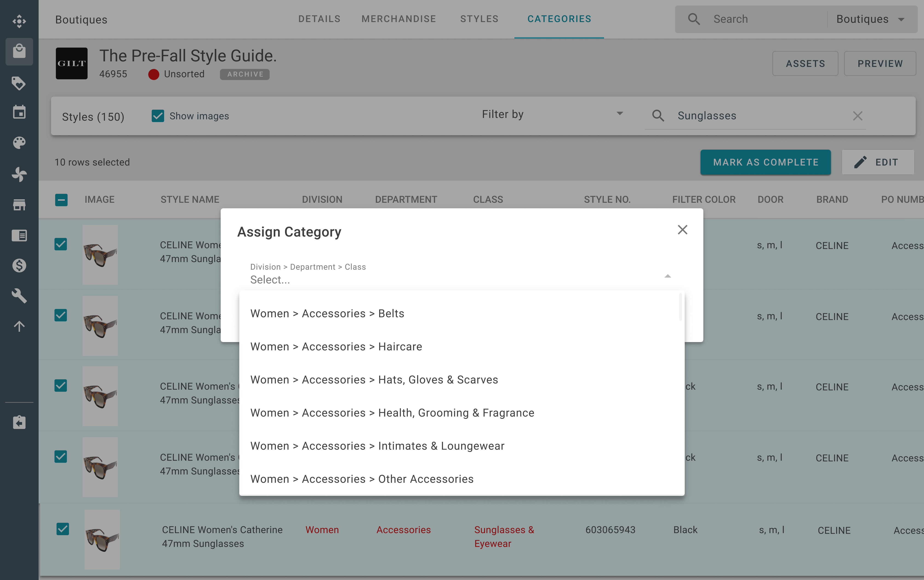Screen dimensions: 924x580
Task: Click the ARCHIVE badge
Action: [245, 74]
